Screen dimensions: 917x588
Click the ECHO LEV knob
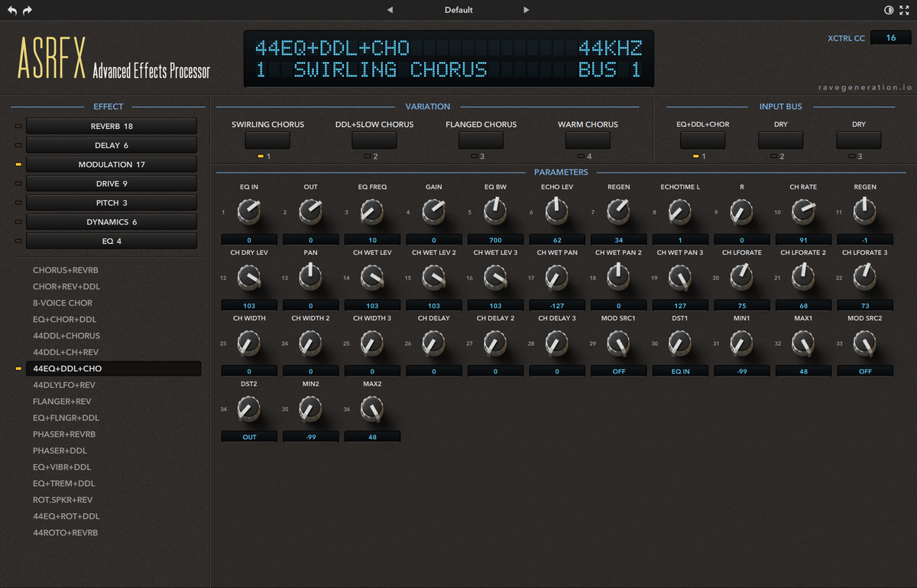[556, 211]
